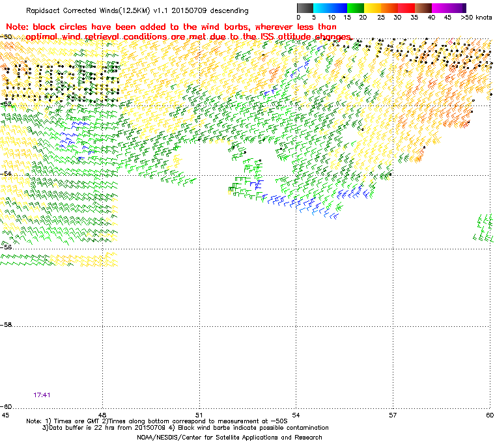Click the yellow 20-25 knots color segment
Screen dimensions: 495x448
373,8
